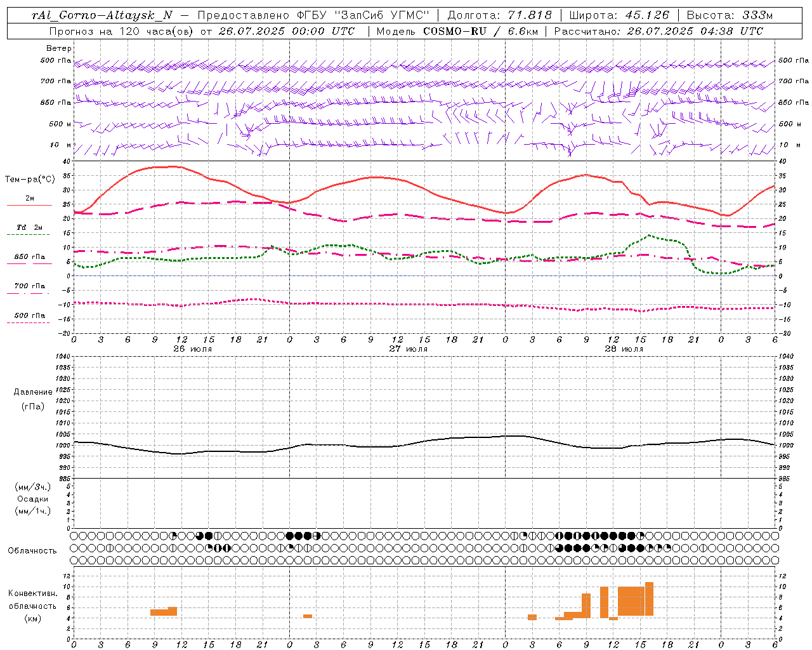Click the Тем-ра(°C) axis label
Screen dimensions: 812x650
point(30,180)
